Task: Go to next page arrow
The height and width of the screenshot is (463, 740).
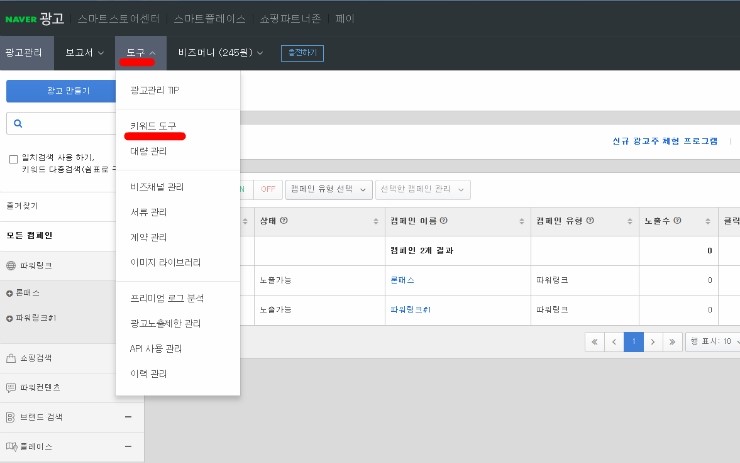Action: pyautogui.click(x=653, y=342)
